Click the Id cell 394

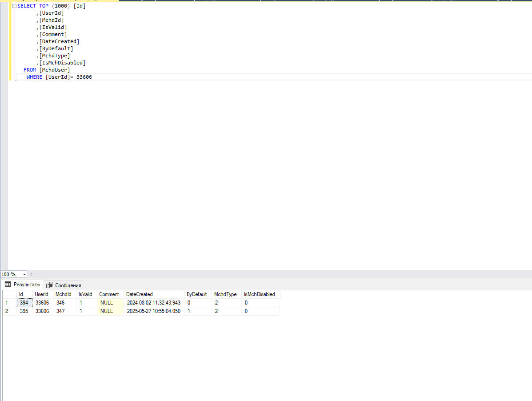[24, 303]
